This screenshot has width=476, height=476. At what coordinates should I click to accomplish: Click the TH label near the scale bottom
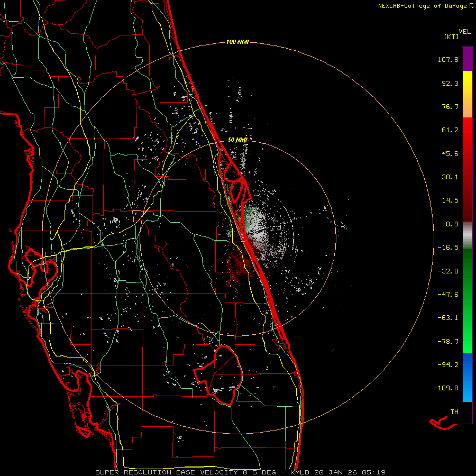click(x=454, y=412)
